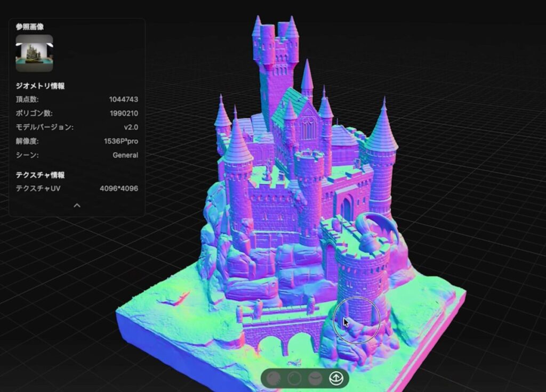Switch to the hollow outline sphere view mode
The image size is (546, 392).
(294, 379)
